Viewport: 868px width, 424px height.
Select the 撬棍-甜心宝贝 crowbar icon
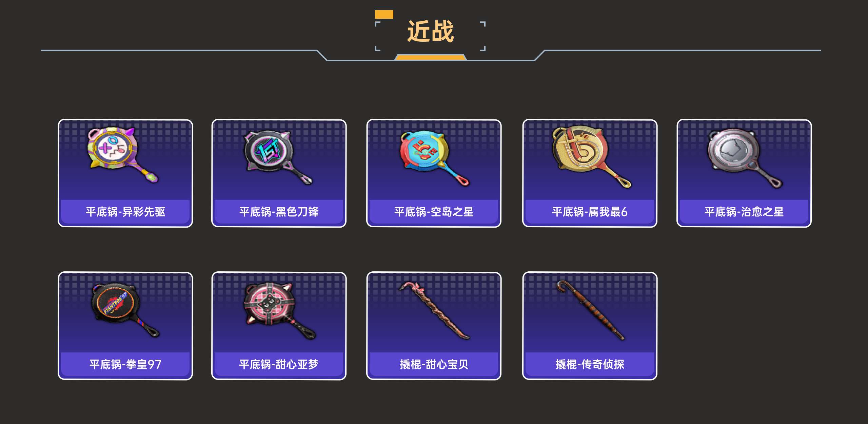pyautogui.click(x=434, y=310)
